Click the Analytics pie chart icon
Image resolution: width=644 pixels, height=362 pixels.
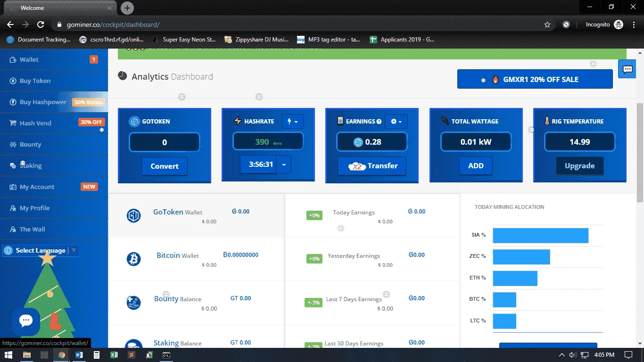123,76
